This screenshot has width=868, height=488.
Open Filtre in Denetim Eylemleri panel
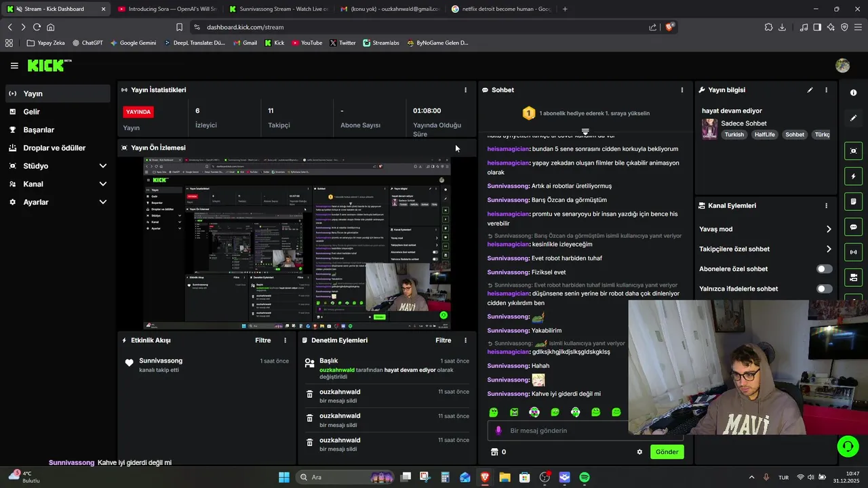443,340
